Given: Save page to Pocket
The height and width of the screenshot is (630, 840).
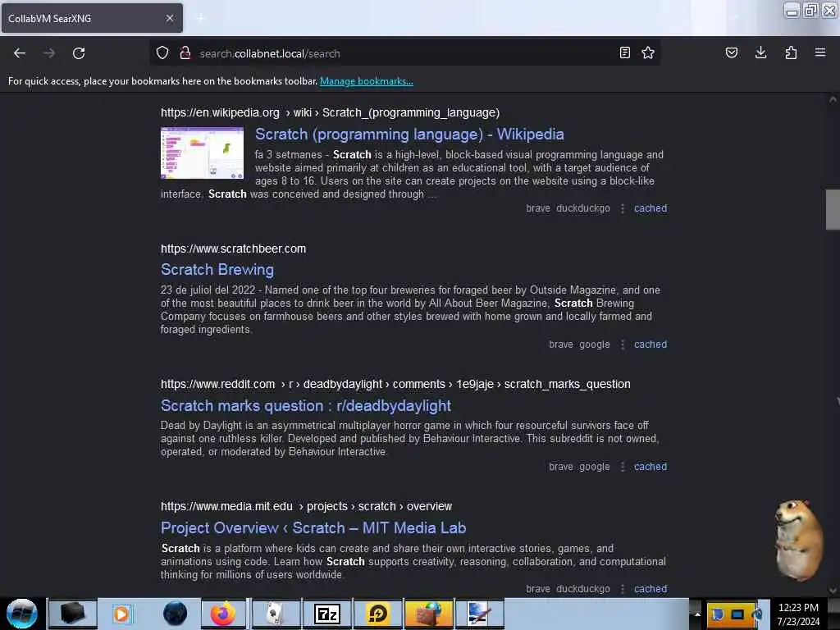Looking at the screenshot, I should 731,52.
